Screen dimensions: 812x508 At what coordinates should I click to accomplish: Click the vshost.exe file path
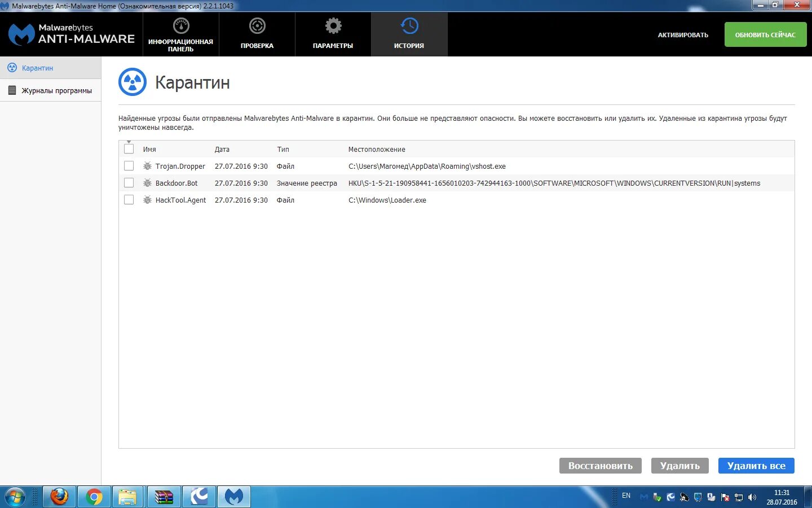(x=427, y=167)
